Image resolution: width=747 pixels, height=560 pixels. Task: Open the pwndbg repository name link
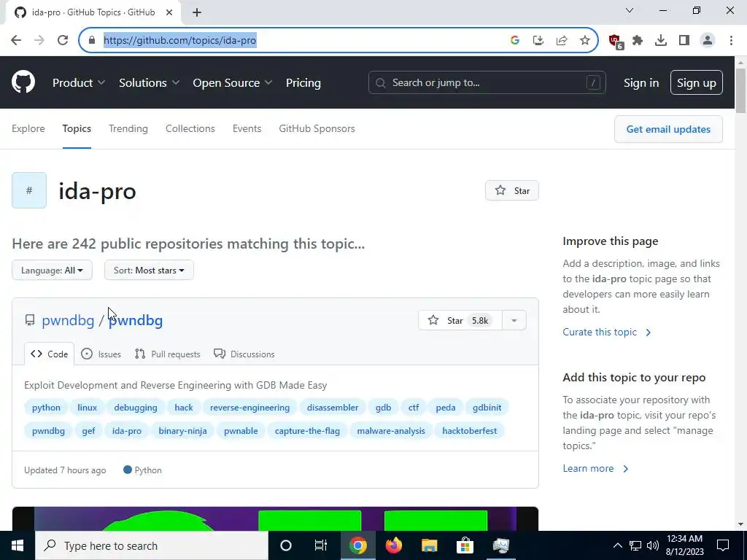136,320
